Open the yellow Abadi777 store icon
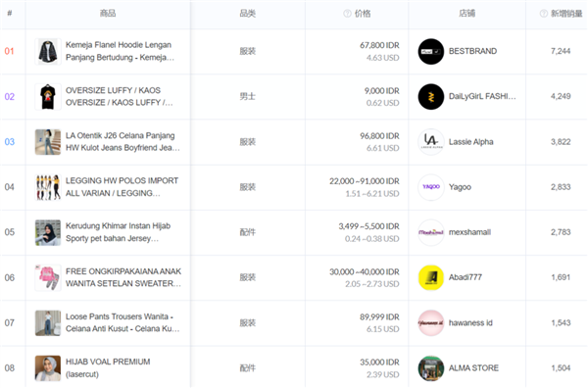The width and height of the screenshot is (588, 388). pyautogui.click(x=431, y=278)
